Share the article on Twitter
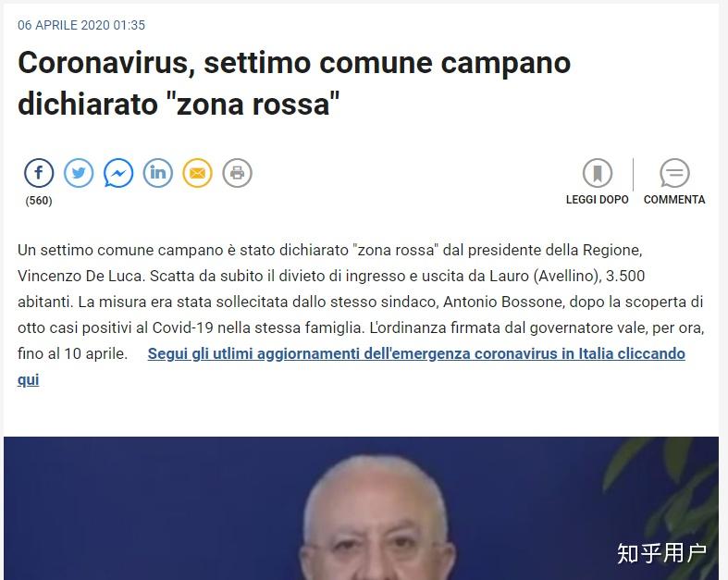This screenshot has width=728, height=580. [79, 173]
